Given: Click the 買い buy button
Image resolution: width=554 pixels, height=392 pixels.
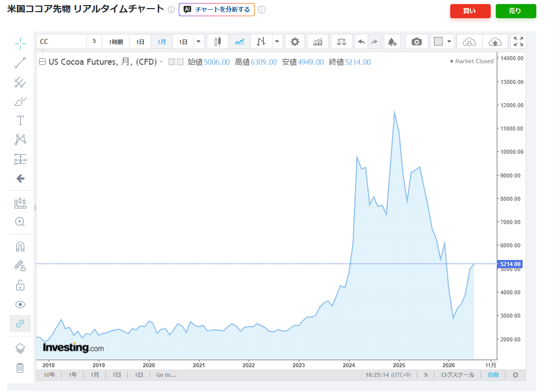Looking at the screenshot, I should [x=470, y=11].
